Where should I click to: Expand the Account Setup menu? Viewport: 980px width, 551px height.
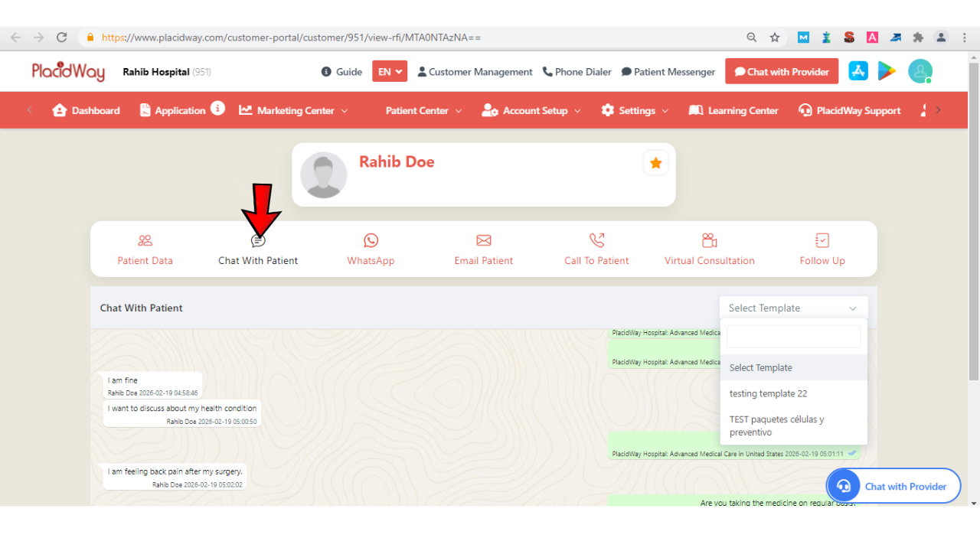pyautogui.click(x=531, y=110)
